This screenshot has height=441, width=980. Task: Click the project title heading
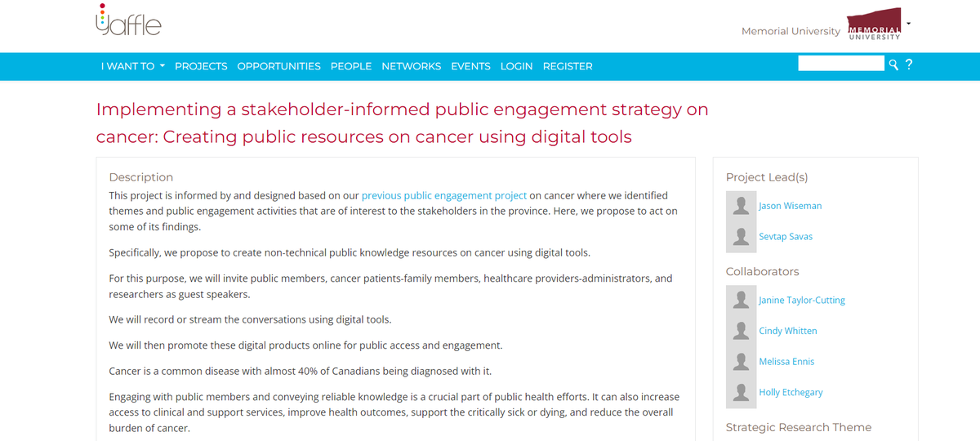pos(403,122)
